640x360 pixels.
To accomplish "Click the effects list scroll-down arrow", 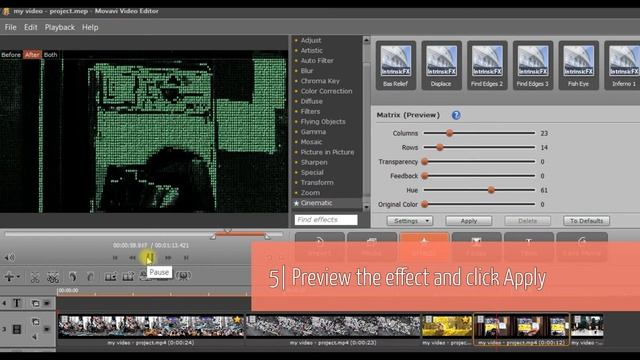I will [x=366, y=207].
